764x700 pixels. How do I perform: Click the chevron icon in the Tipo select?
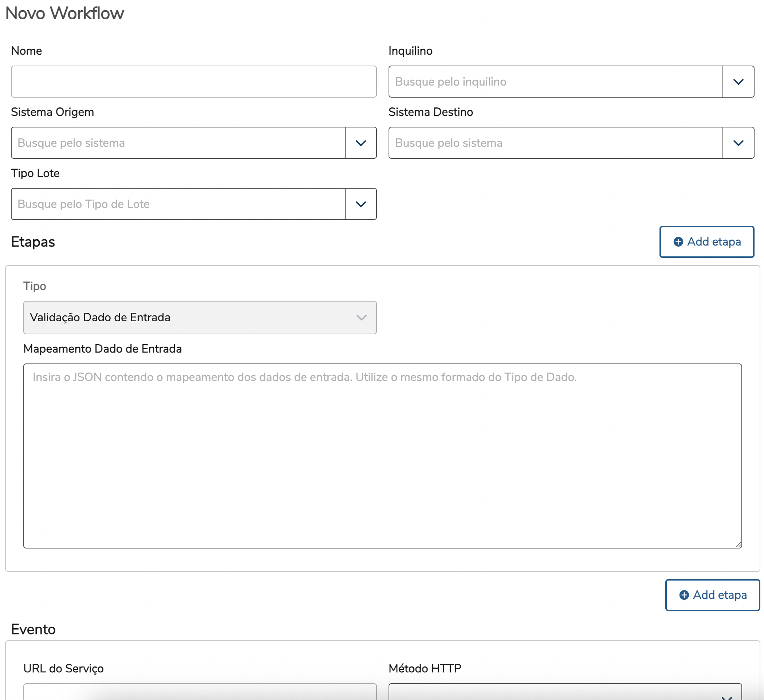coord(361,317)
